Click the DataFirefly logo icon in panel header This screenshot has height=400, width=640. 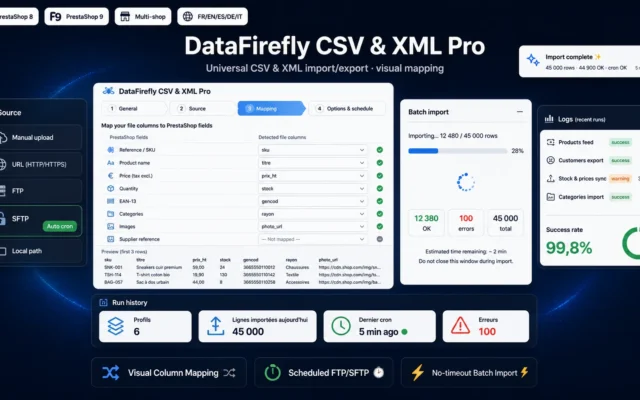tap(109, 91)
